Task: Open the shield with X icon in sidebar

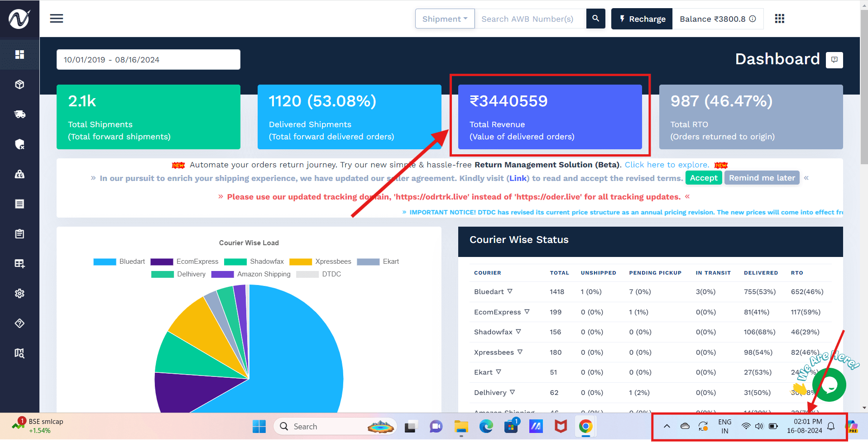Action: [x=19, y=144]
